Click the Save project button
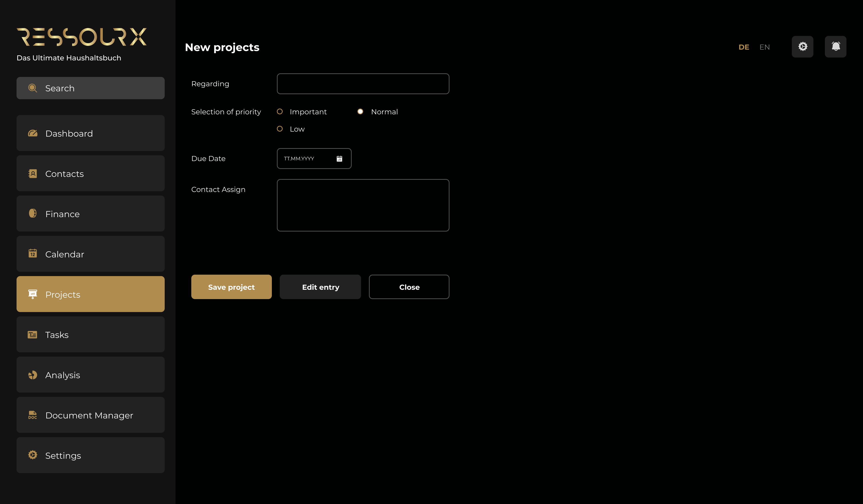 coord(232,287)
